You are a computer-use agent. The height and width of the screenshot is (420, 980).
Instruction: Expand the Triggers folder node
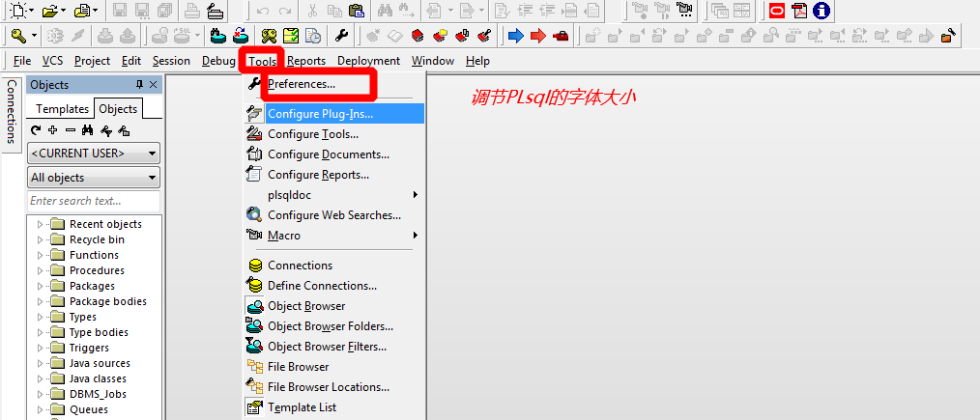[x=41, y=348]
